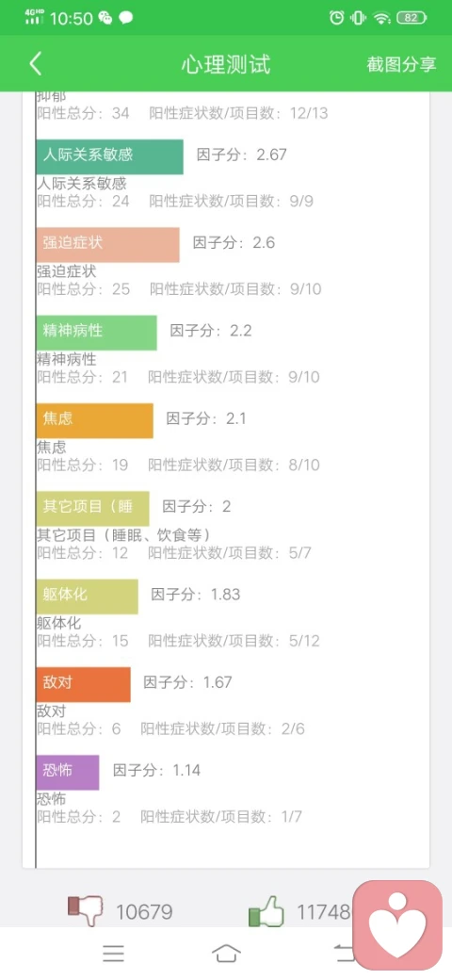
Task: Select the 人际关系敏感 teal bar
Action: pos(109,156)
